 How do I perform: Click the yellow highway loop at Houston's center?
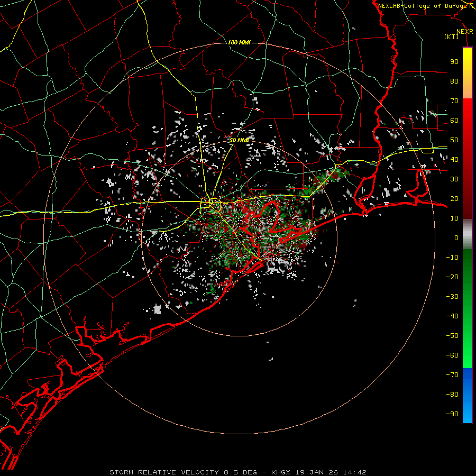coord(210,206)
